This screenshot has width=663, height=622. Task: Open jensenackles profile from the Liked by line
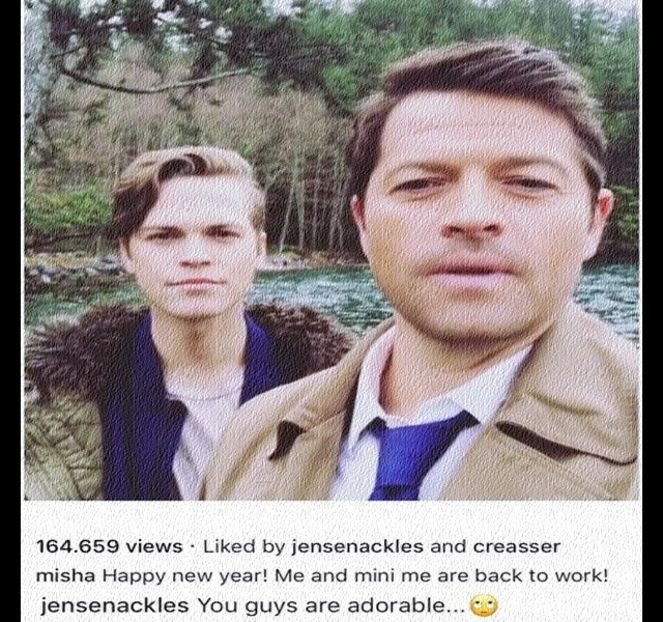(357, 547)
